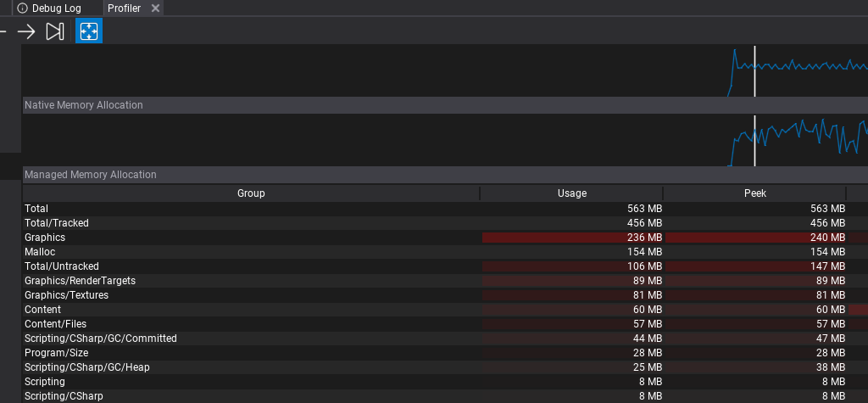Select the Graphics/RenderTargets row
Viewport: 868px width, 403px height.
coord(445,281)
